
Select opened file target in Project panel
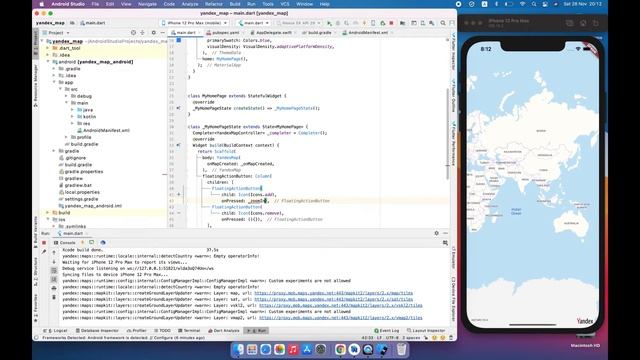133,32
